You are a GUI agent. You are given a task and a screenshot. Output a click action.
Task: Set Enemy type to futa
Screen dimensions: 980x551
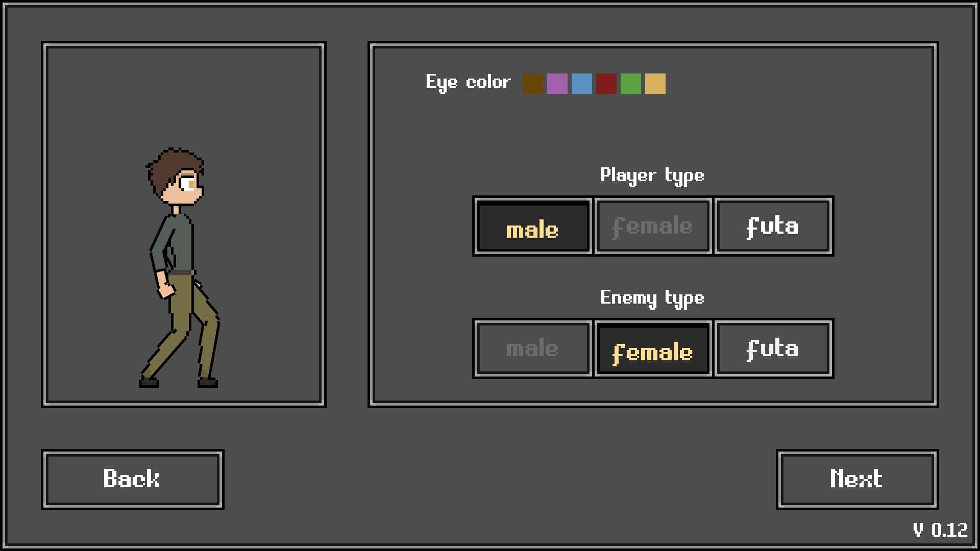(773, 348)
